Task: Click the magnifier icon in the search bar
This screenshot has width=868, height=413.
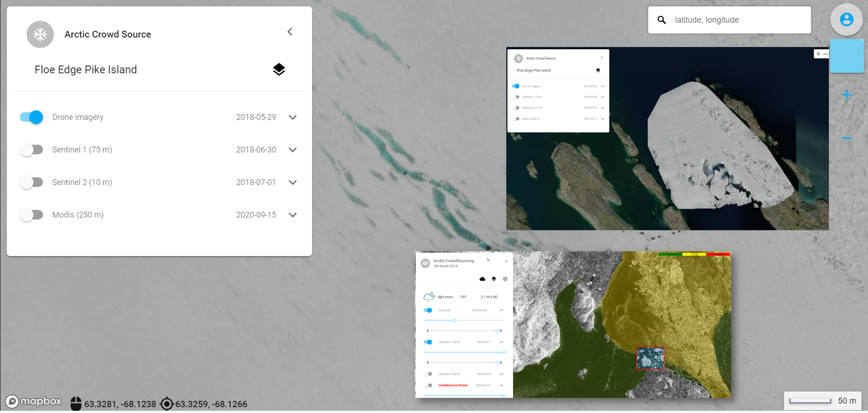Action: pyautogui.click(x=661, y=19)
